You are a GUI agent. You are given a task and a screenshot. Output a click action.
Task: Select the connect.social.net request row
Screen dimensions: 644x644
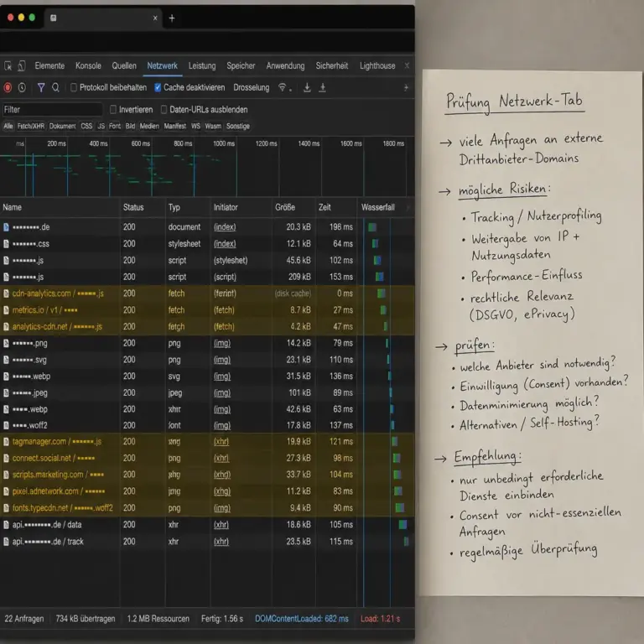tap(207, 459)
